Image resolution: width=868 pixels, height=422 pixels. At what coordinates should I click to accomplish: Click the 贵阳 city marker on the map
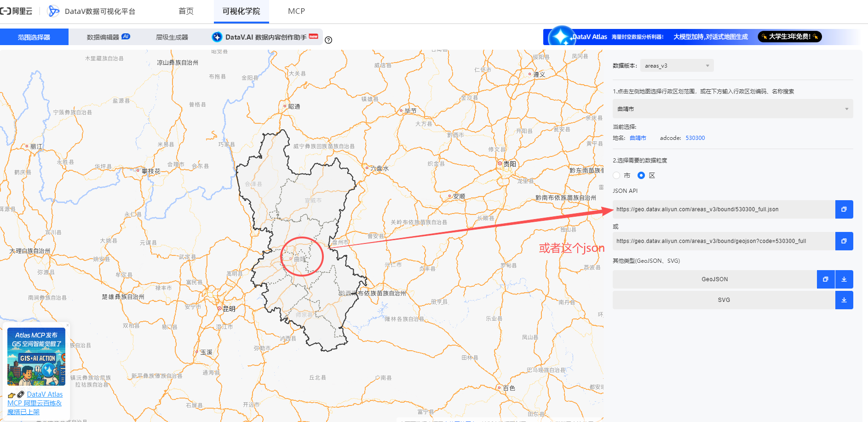(500, 163)
